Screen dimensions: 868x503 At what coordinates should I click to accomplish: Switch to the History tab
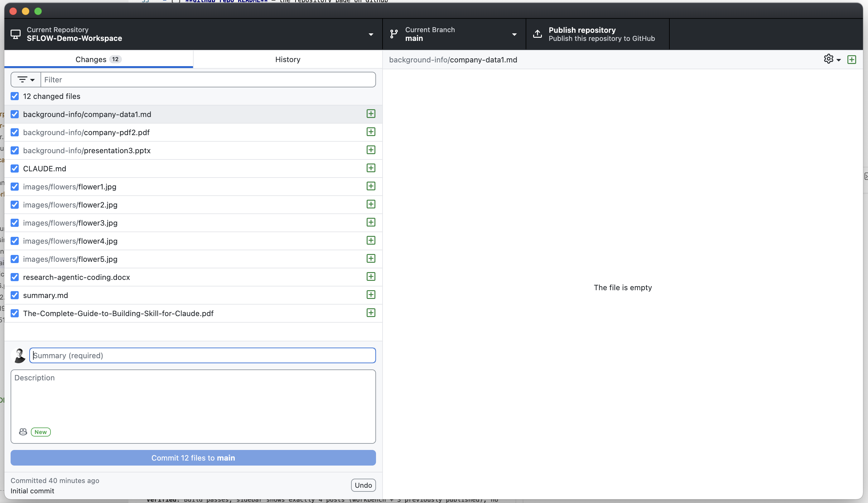(287, 59)
